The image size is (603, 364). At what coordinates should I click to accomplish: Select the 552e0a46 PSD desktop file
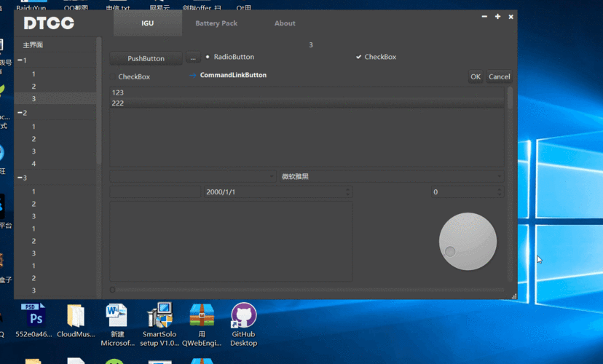click(x=33, y=321)
